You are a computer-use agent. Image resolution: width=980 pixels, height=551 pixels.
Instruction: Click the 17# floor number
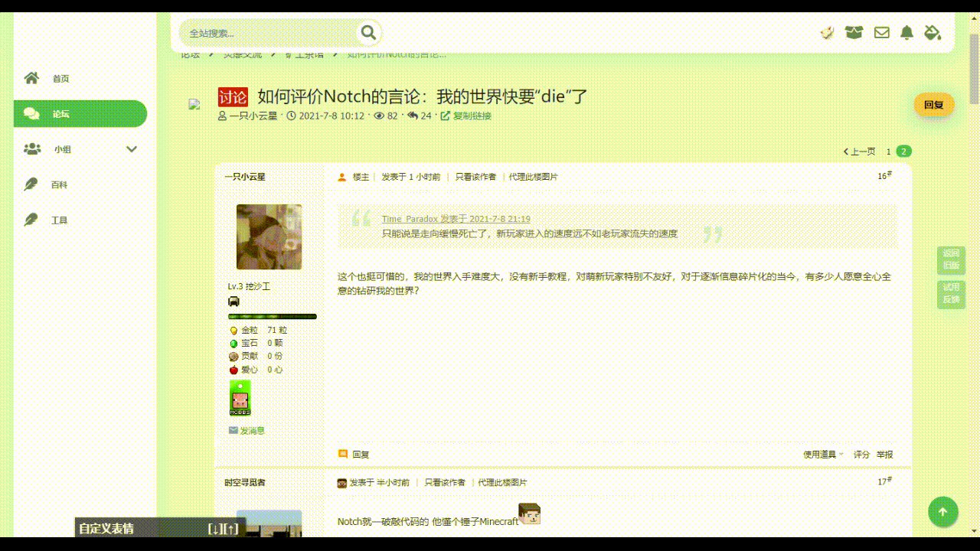tap(885, 481)
